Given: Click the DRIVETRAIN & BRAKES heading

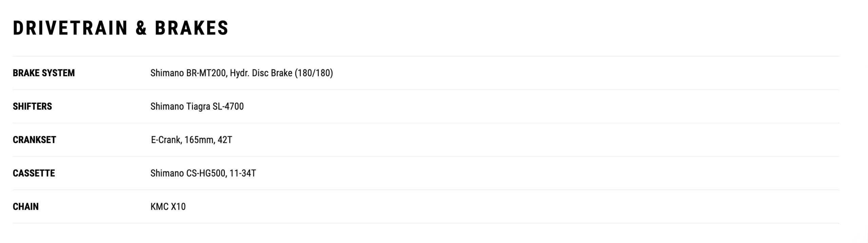Looking at the screenshot, I should point(120,28).
